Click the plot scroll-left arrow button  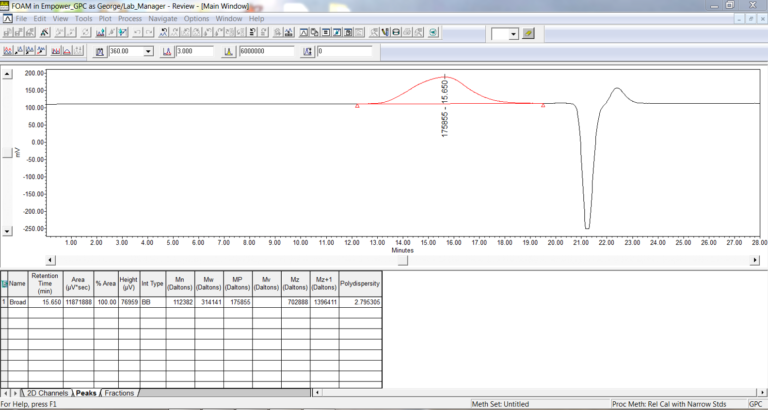pos(51,261)
